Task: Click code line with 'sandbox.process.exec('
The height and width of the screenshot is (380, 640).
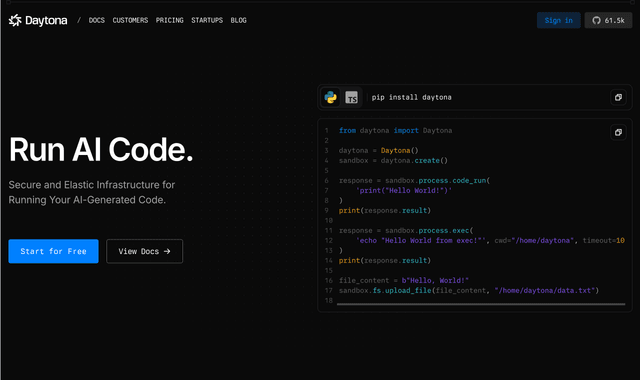Action: point(406,231)
